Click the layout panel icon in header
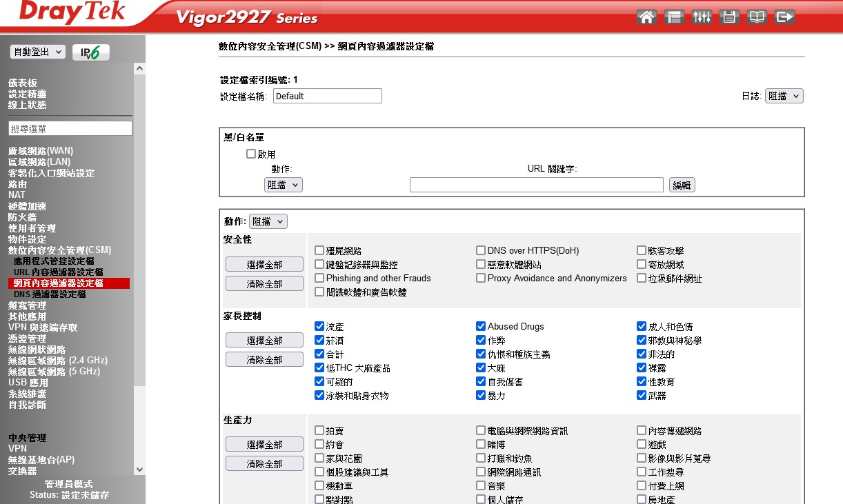 (674, 17)
